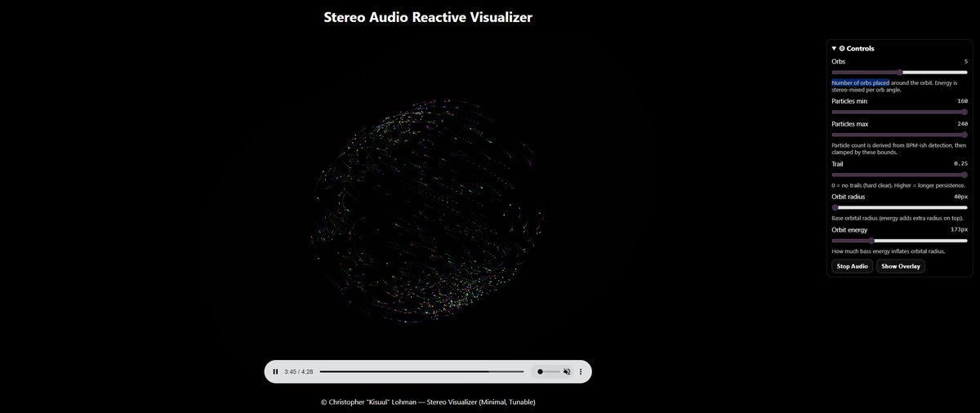Click the gear icon beside Controls
Screen dimensions: 980x413
(842, 49)
